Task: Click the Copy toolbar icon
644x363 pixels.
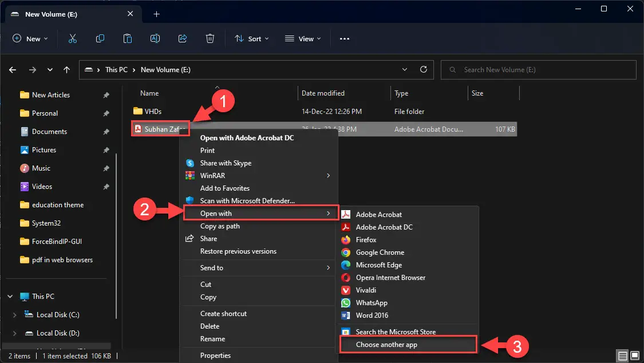Action: pos(100,38)
